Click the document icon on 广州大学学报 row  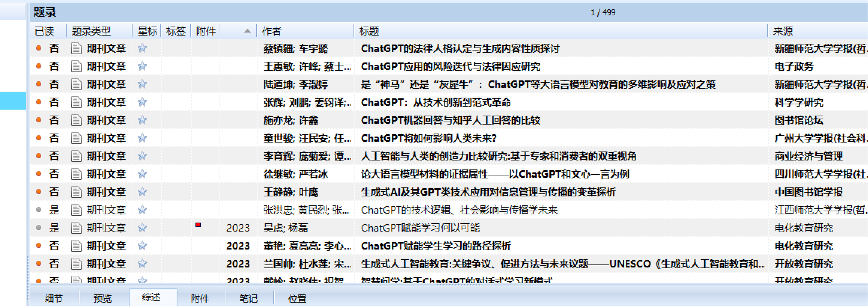click(x=76, y=138)
